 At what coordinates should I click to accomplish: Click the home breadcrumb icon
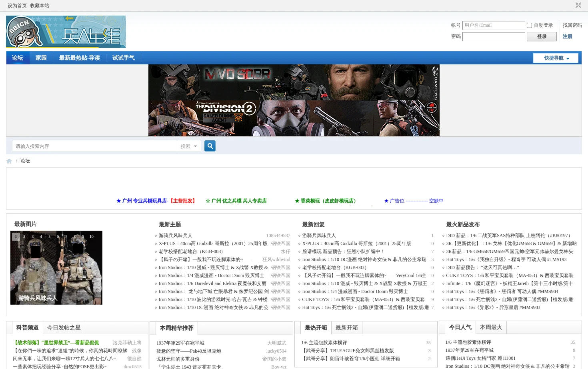[9, 161]
